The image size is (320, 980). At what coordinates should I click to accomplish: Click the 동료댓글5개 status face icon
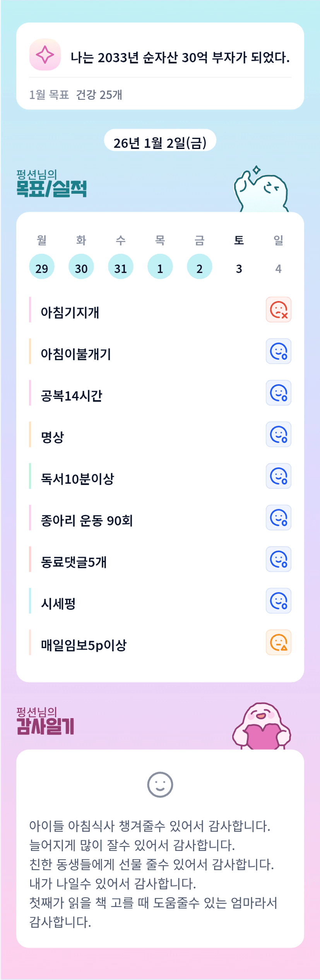pos(278,559)
